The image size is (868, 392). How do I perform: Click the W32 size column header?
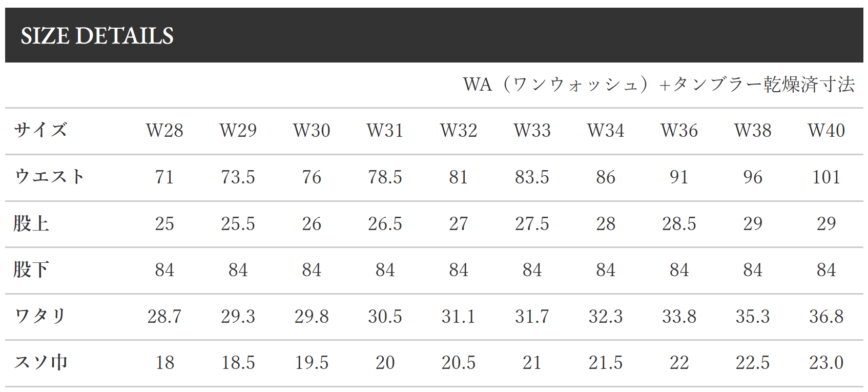point(459,131)
